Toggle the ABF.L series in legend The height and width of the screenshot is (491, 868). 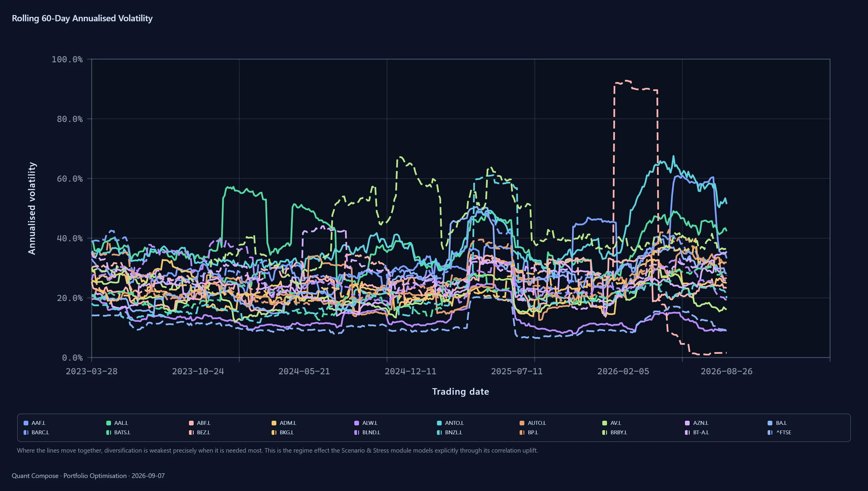[200, 423]
